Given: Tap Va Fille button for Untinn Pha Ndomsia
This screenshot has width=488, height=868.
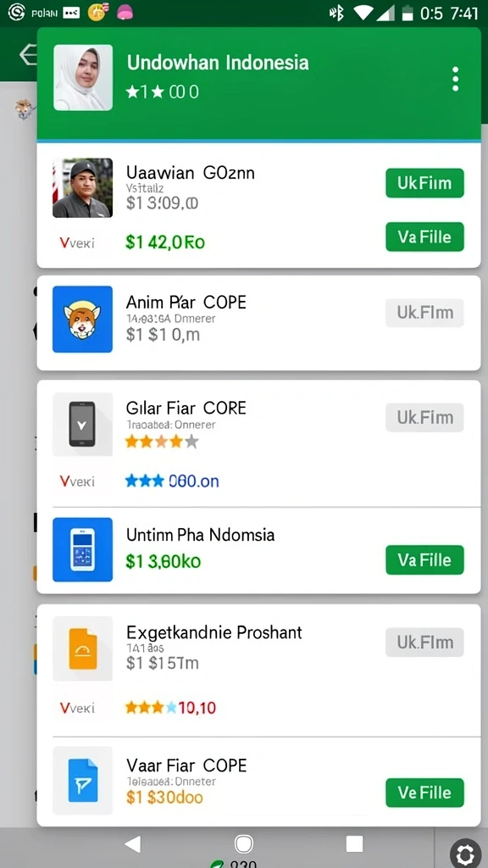Looking at the screenshot, I should point(424,559).
